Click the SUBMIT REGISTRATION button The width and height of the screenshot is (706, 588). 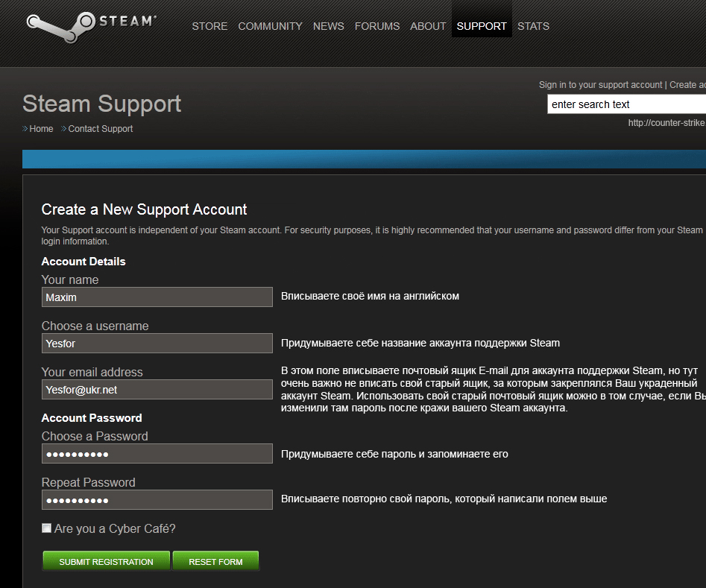pos(107,561)
